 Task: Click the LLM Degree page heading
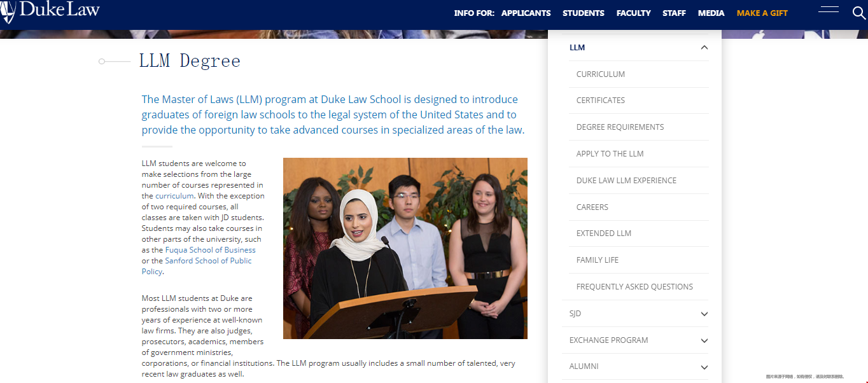[190, 61]
